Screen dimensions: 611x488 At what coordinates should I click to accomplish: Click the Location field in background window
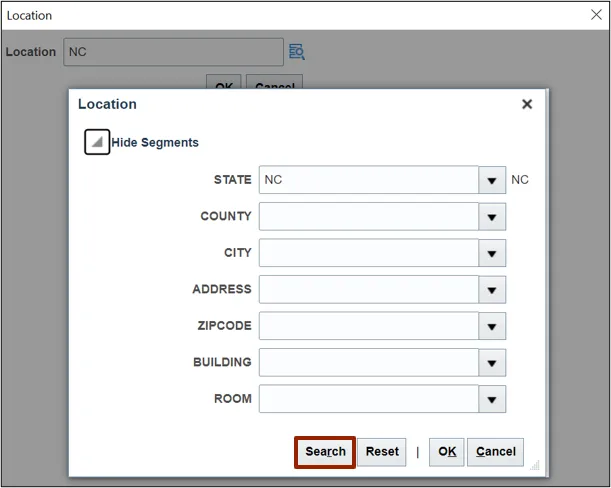(x=173, y=52)
